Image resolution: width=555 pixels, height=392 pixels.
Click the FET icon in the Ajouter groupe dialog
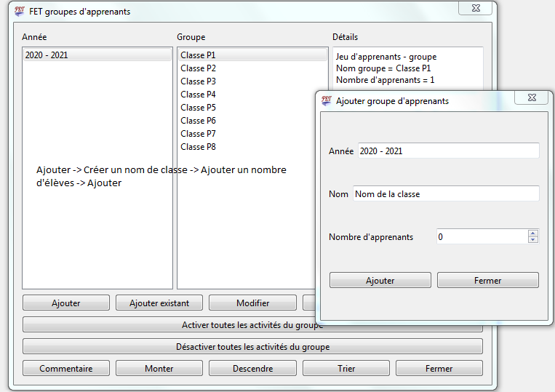click(327, 101)
